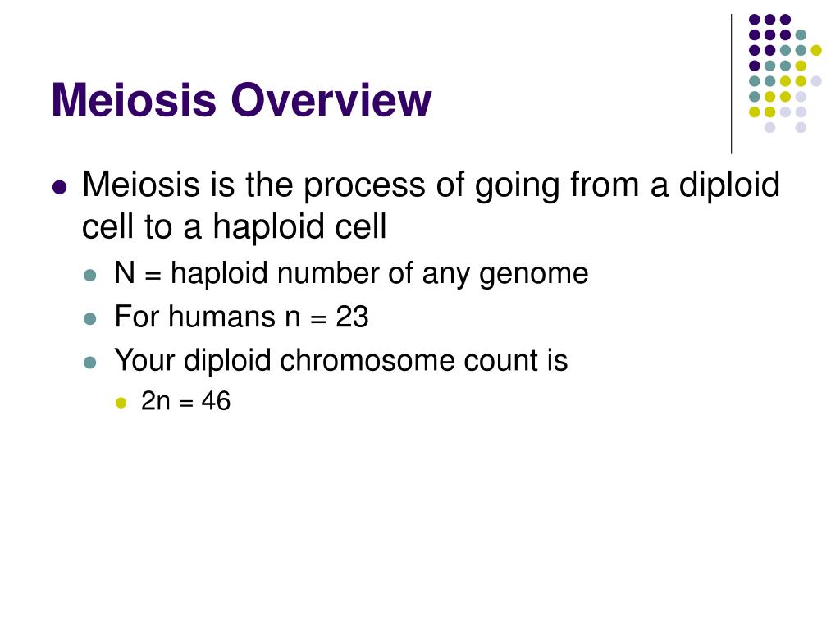
Task: Click the text 'Your diploid chromosome count is'
Action: 341,360
